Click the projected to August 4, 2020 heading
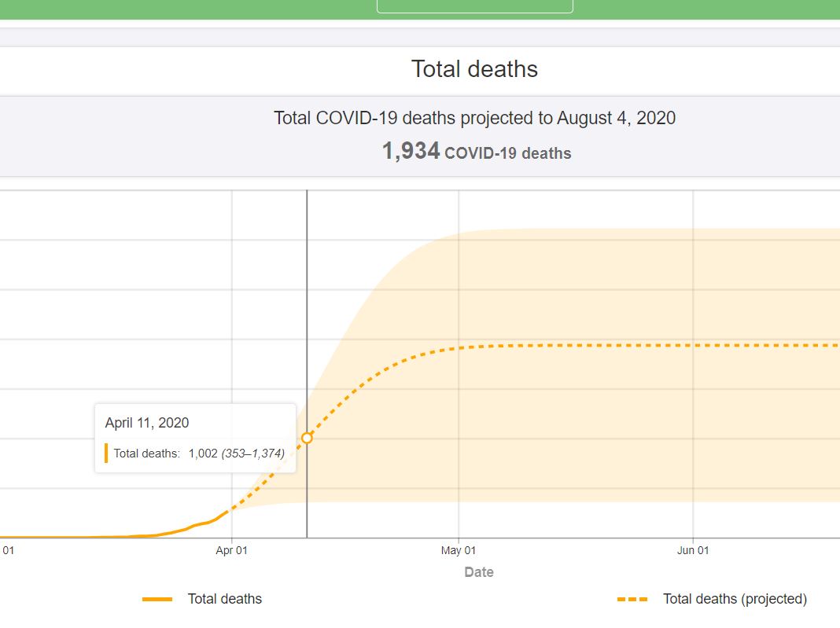Viewport: 840px width, 628px height. pyautogui.click(x=474, y=118)
